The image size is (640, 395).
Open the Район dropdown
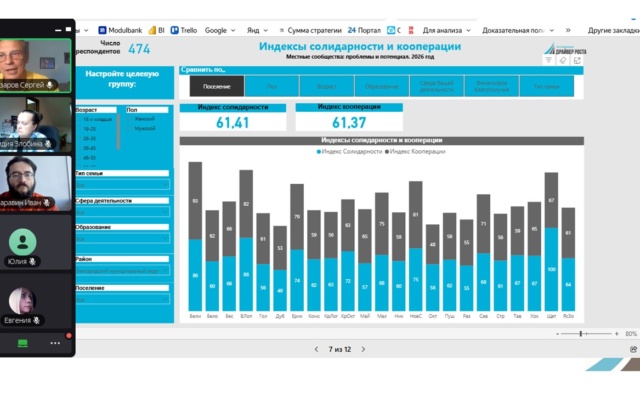click(x=122, y=270)
